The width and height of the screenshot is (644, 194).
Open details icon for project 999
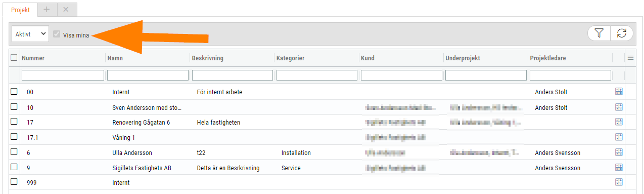click(619, 182)
